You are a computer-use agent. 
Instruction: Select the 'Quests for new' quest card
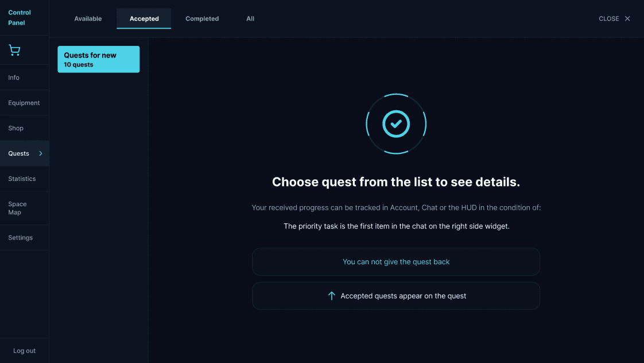99,59
